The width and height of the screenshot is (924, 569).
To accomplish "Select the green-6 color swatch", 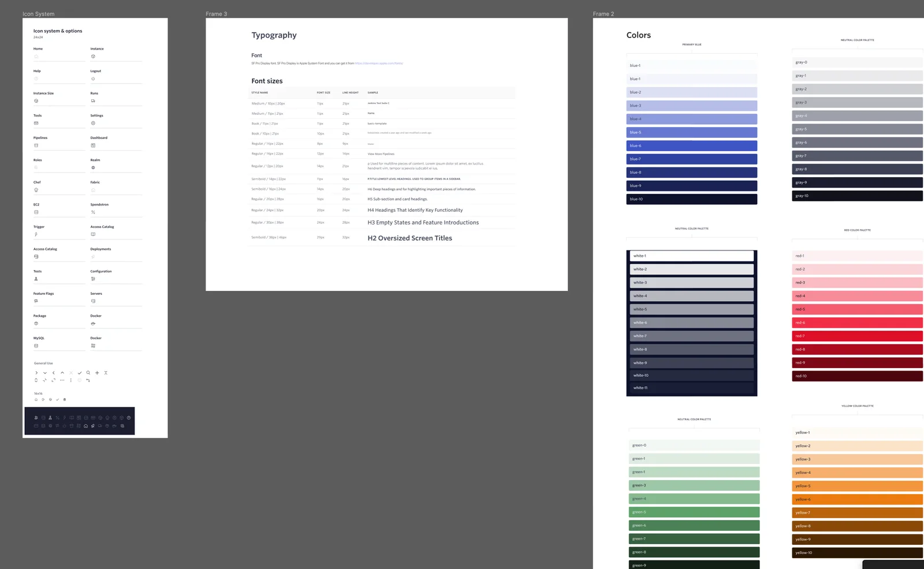I will point(694,525).
